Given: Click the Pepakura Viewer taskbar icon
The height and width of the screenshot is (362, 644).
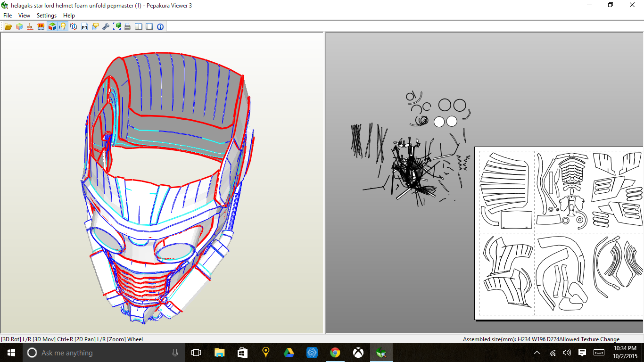Looking at the screenshot, I should pos(381,353).
